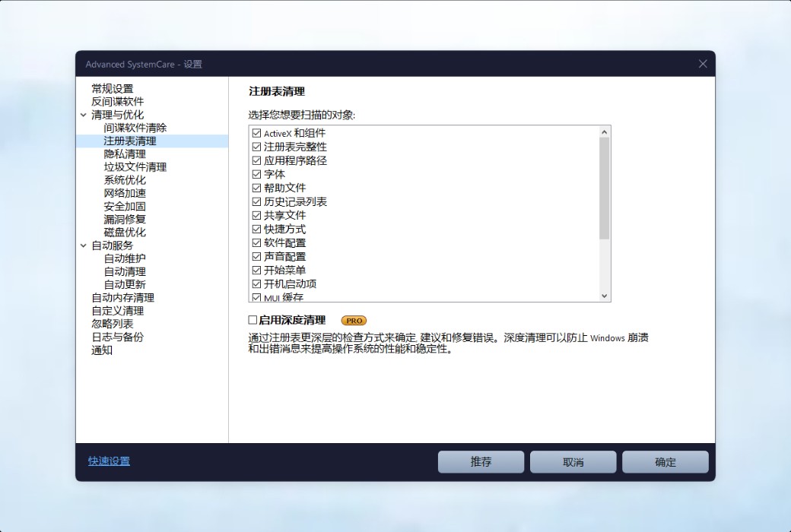The height and width of the screenshot is (532, 791).
Task: Toggle the 应用程序路径 checkbox
Action: pyautogui.click(x=256, y=160)
